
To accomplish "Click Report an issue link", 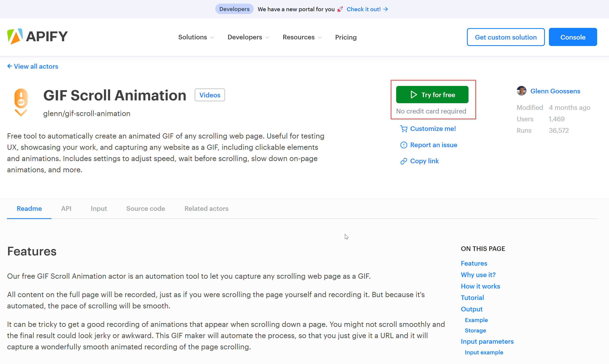I will (434, 145).
